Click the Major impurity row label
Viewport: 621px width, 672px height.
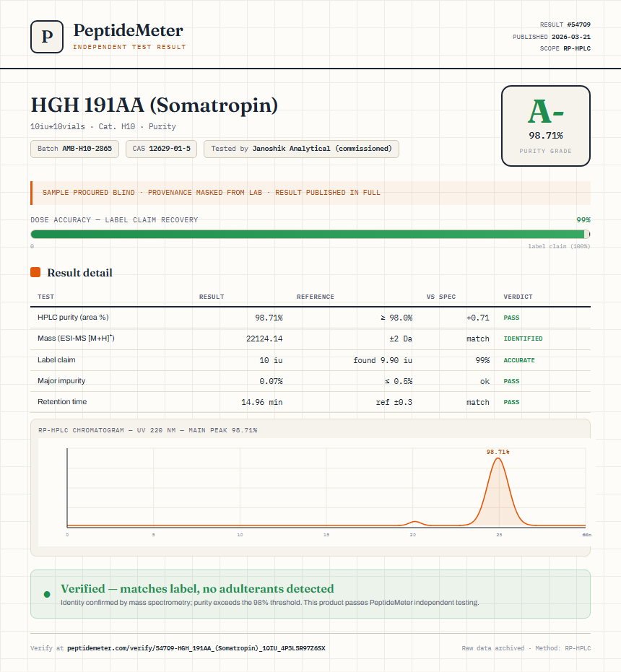[x=61, y=380]
